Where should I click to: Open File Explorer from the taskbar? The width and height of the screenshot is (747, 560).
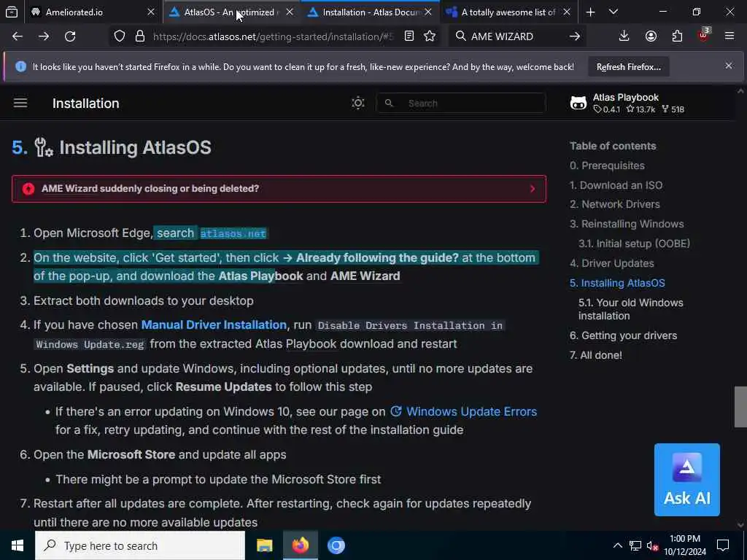(264, 545)
